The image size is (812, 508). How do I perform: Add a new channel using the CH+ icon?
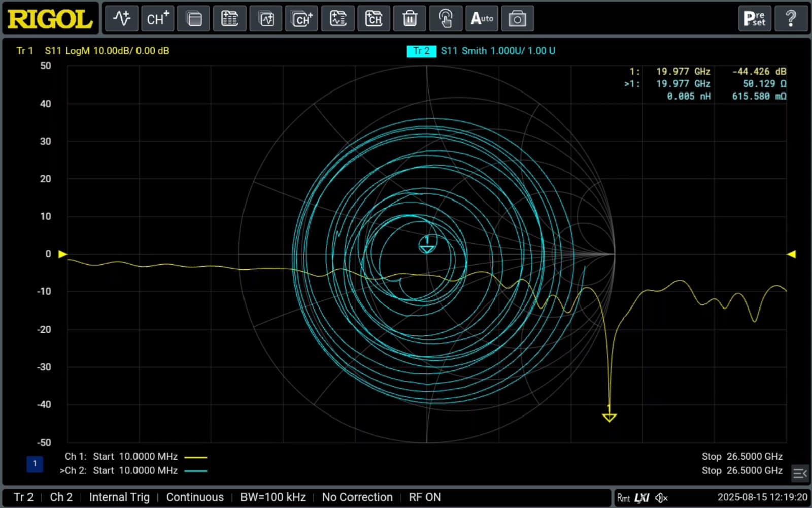157,18
